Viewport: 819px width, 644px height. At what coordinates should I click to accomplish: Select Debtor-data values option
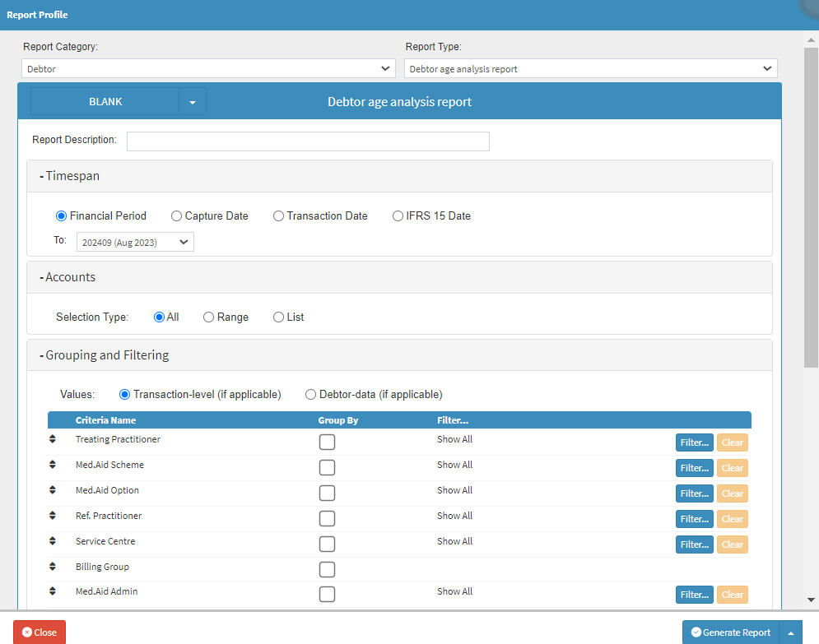[310, 395]
